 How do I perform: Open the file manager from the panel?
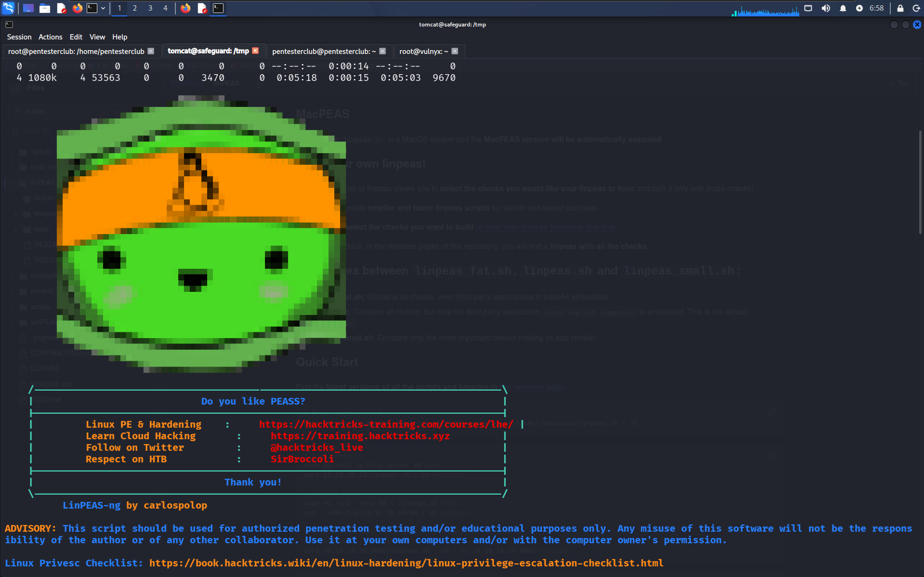tap(45, 8)
